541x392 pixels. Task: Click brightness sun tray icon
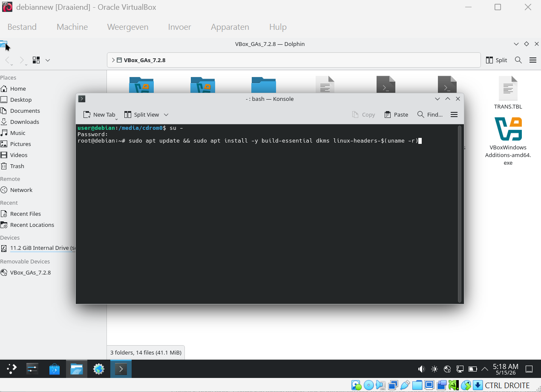(x=434, y=369)
